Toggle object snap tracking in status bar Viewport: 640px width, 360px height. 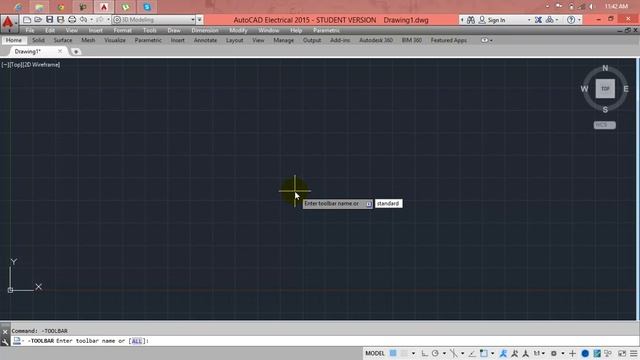point(472,353)
